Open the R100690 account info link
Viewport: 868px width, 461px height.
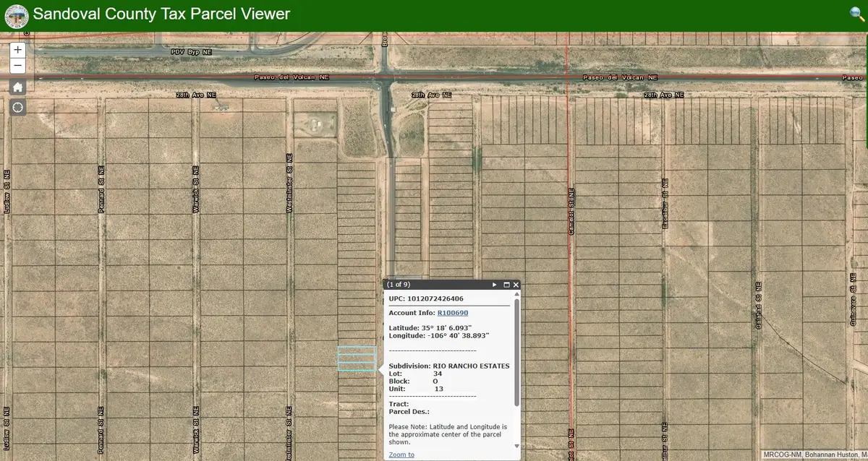[453, 312]
